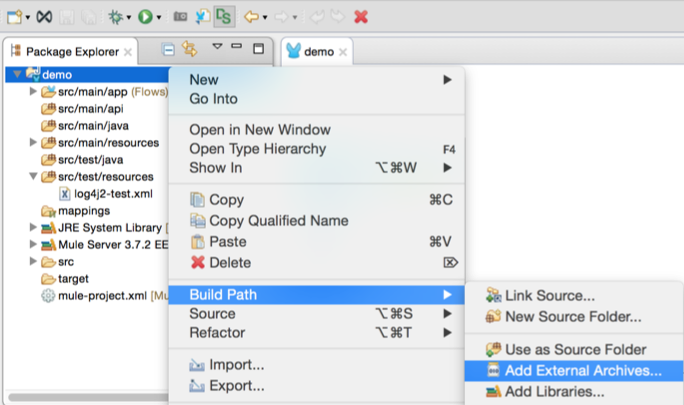Image resolution: width=684 pixels, height=405 pixels.
Task: Click the Back arrow navigation icon
Action: pyautogui.click(x=251, y=16)
